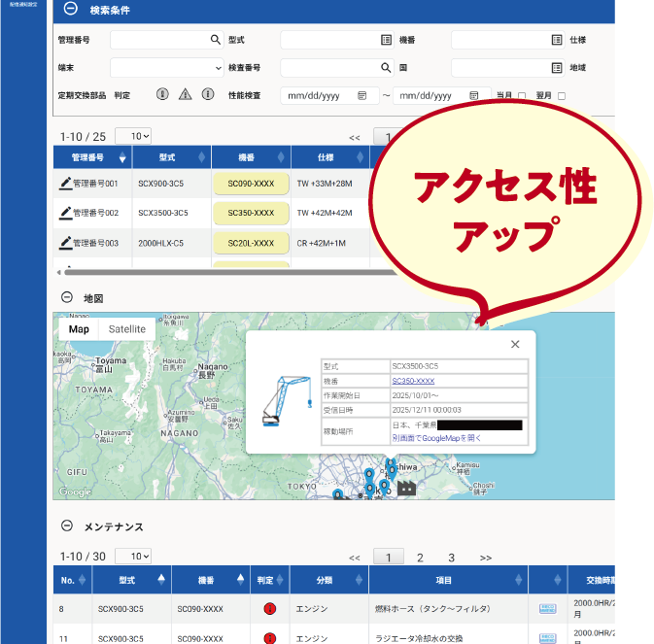Image resolution: width=654 pixels, height=644 pixels.
Task: Sort top table by 機番
Action: [281, 157]
